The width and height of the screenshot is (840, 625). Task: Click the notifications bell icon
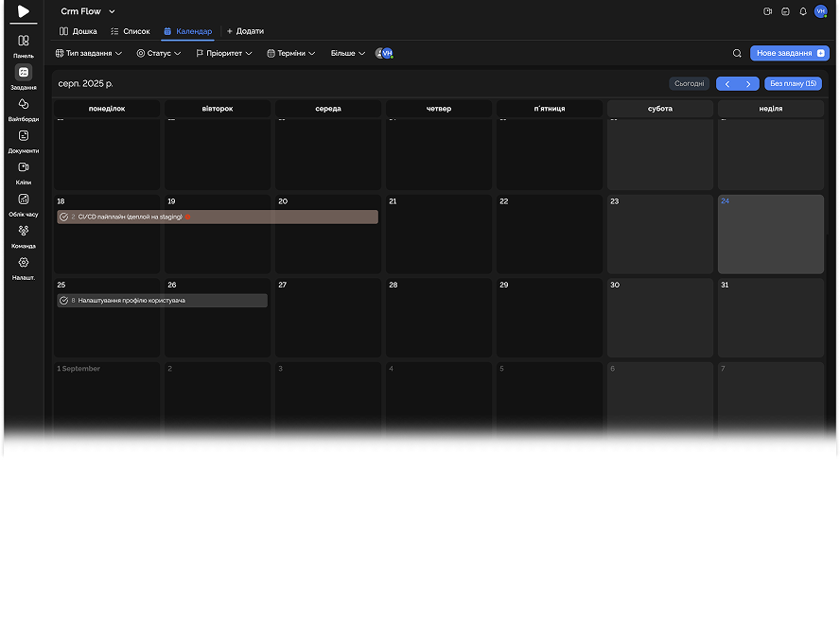[x=803, y=11]
